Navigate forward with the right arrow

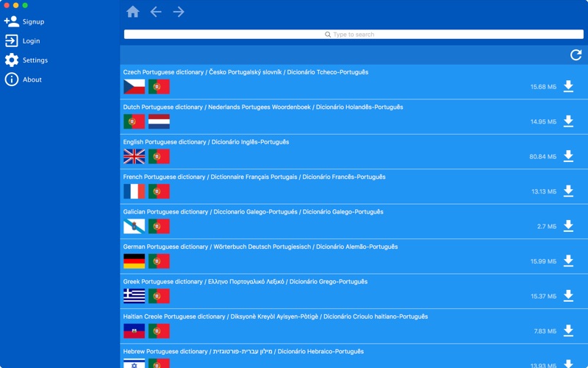(x=179, y=12)
